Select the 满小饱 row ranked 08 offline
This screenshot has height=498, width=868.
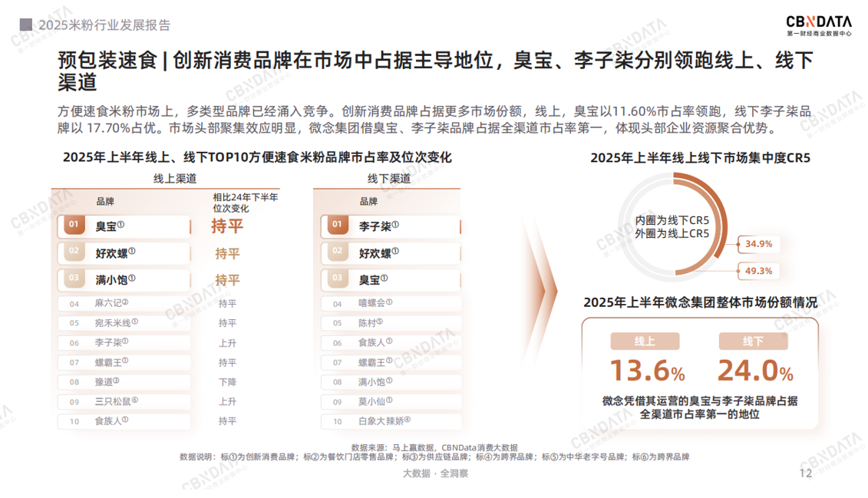coord(391,382)
